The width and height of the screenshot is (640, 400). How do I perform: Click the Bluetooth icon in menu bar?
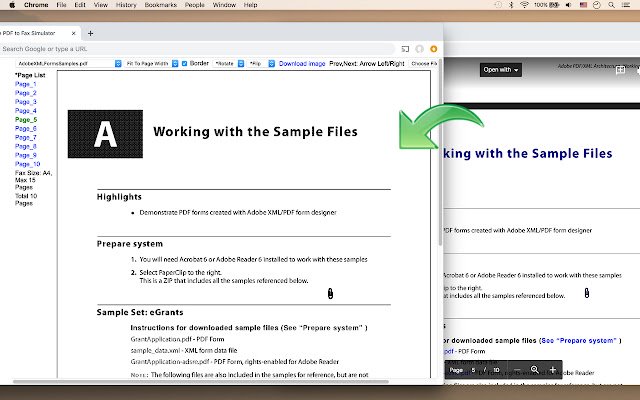point(511,5)
